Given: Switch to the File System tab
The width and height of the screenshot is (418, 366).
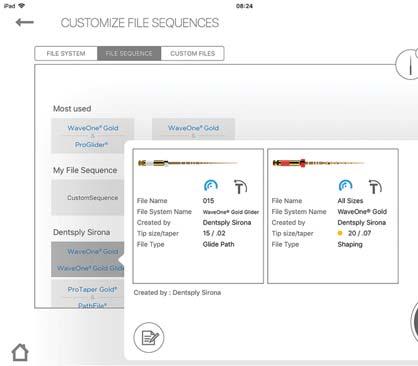Looking at the screenshot, I should 66,53.
